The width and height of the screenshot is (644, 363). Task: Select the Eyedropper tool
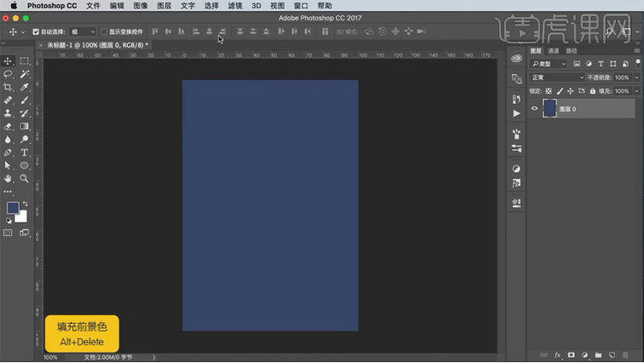click(x=24, y=87)
